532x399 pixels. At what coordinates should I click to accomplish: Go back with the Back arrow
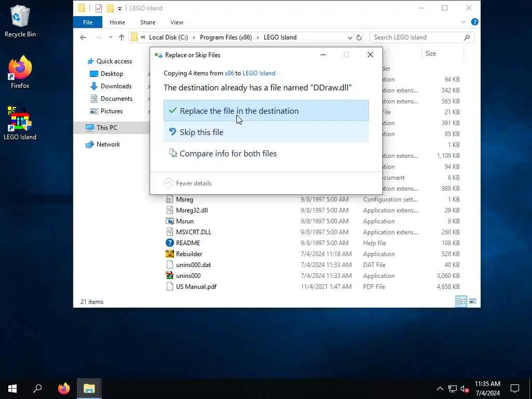83,37
